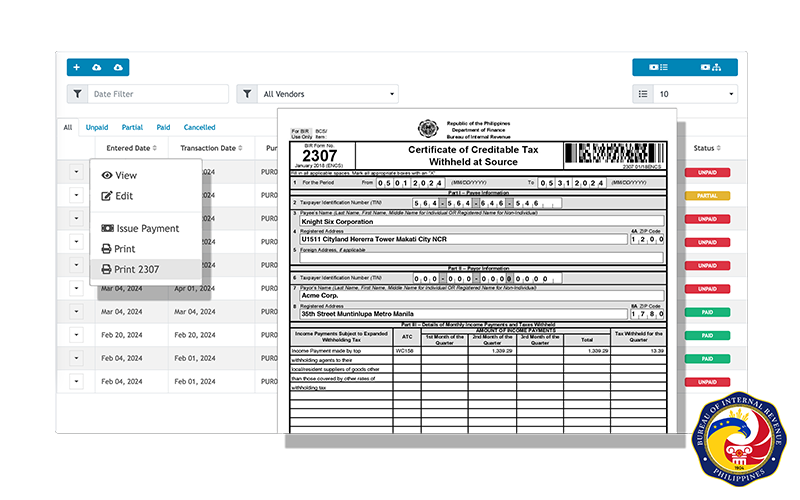
Task: Choose Issue Payment from the action menu
Action: coord(146,229)
